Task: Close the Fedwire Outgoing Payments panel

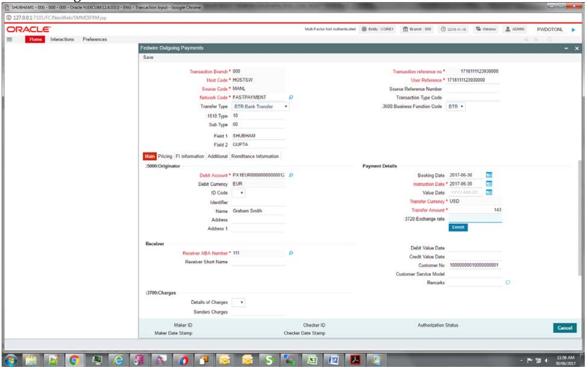Action: coord(577,48)
